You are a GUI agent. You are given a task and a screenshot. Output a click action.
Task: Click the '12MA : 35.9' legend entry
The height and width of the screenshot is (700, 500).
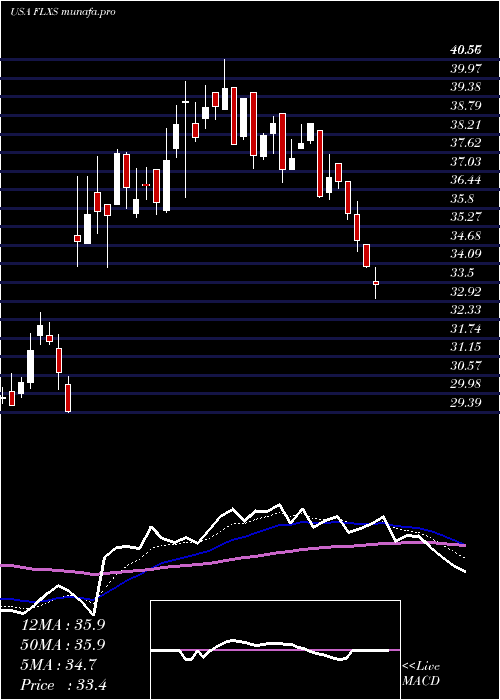pyautogui.click(x=63, y=625)
